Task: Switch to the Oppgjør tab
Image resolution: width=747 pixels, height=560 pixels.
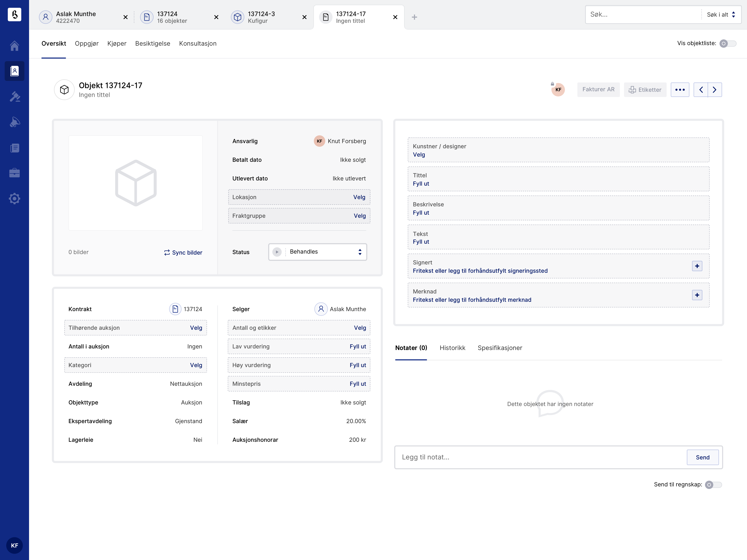Action: (87, 44)
